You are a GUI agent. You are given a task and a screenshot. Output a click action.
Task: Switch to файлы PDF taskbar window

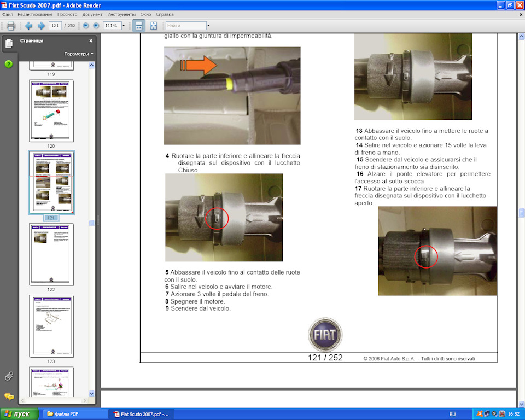point(74,414)
